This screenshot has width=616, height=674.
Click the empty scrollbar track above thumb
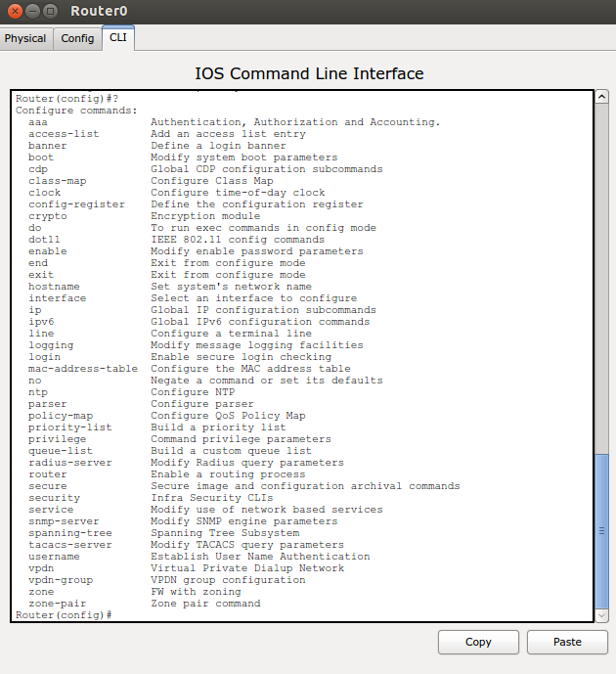click(x=603, y=274)
